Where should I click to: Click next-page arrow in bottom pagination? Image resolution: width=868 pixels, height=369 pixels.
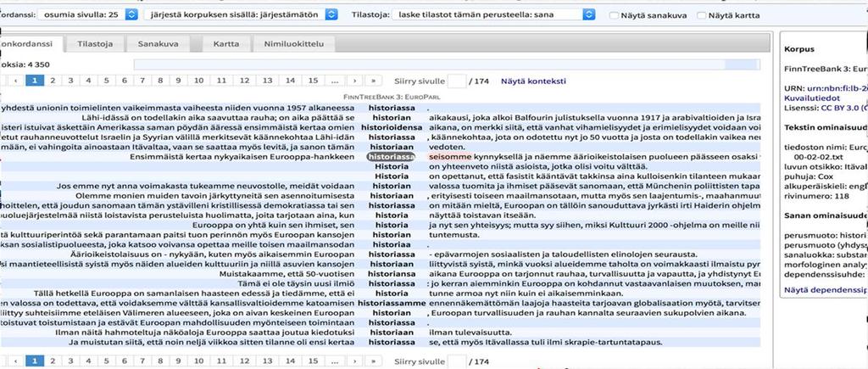pos(355,361)
